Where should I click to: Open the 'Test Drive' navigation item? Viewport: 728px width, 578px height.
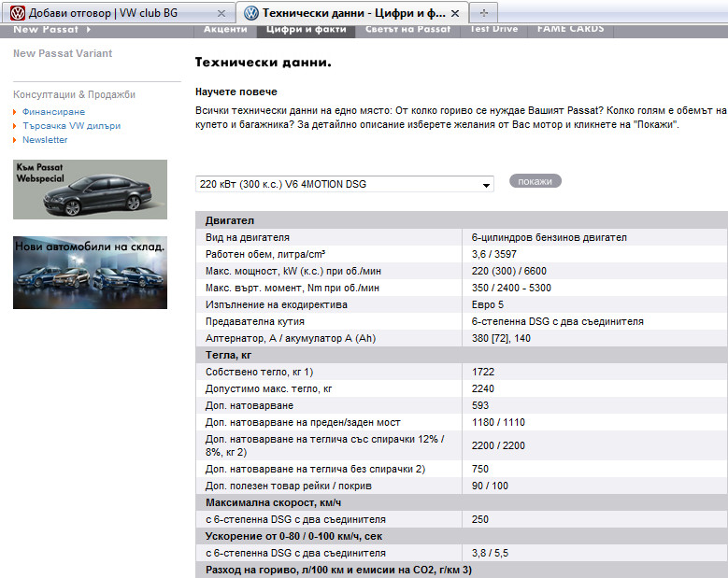[493, 30]
